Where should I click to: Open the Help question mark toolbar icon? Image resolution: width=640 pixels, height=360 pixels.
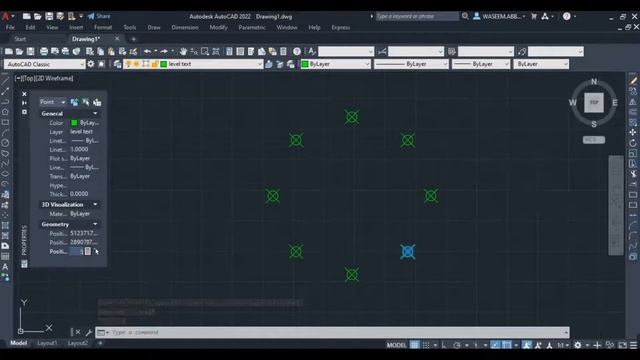[x=297, y=51]
